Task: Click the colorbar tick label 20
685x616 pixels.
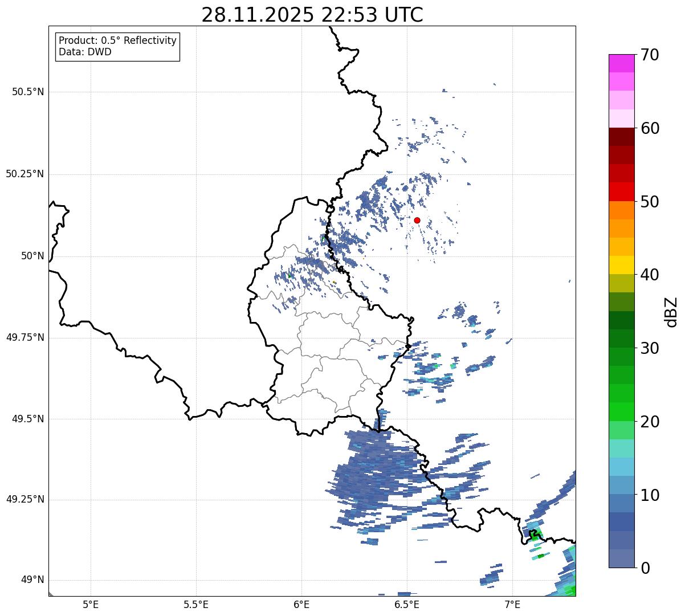Action: (x=650, y=422)
